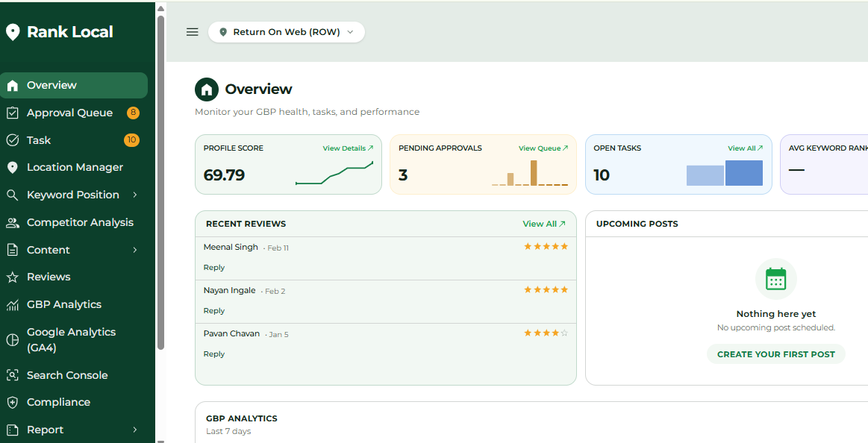Expand the Report submenu chevron

[135, 430]
